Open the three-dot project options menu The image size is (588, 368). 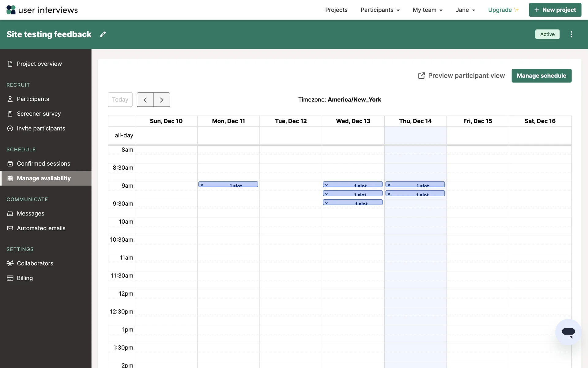click(571, 34)
